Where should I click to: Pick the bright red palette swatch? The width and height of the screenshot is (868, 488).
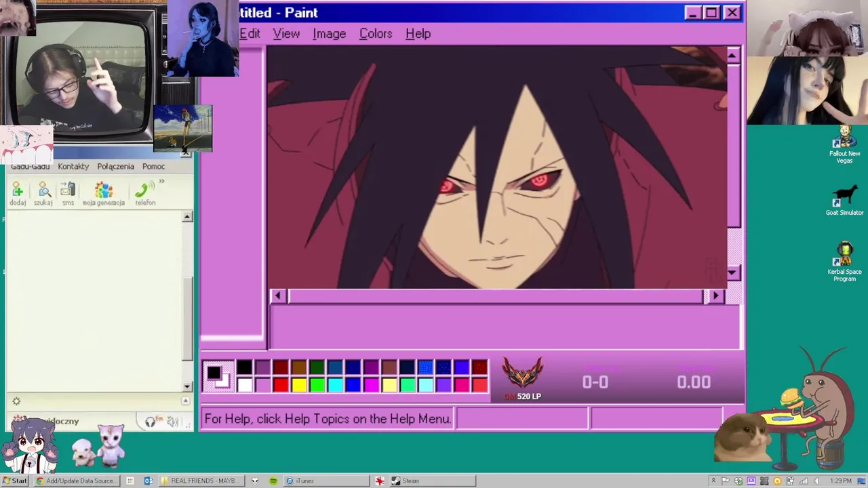281,385
